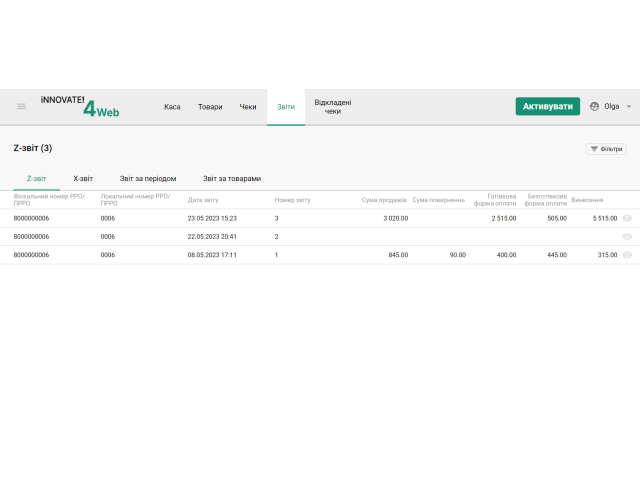View Z-report dated 08.05.2023 via eye icon
Image resolution: width=640 pixels, height=480 pixels.
627,255
